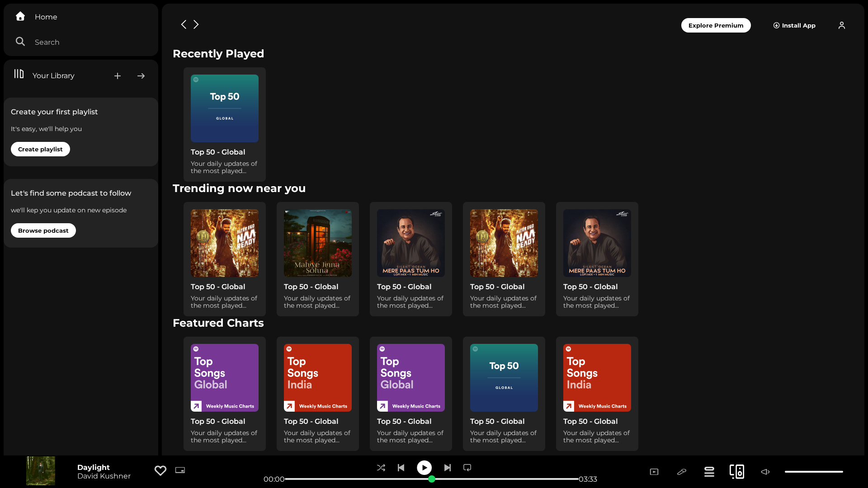868x488 pixels.
Task: Open the first Mere Paas Tum Ho card
Action: pyautogui.click(x=411, y=259)
